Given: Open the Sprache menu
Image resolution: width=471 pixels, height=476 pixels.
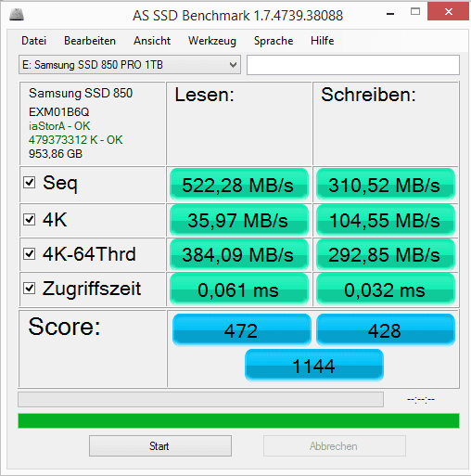Looking at the screenshot, I should [274, 41].
